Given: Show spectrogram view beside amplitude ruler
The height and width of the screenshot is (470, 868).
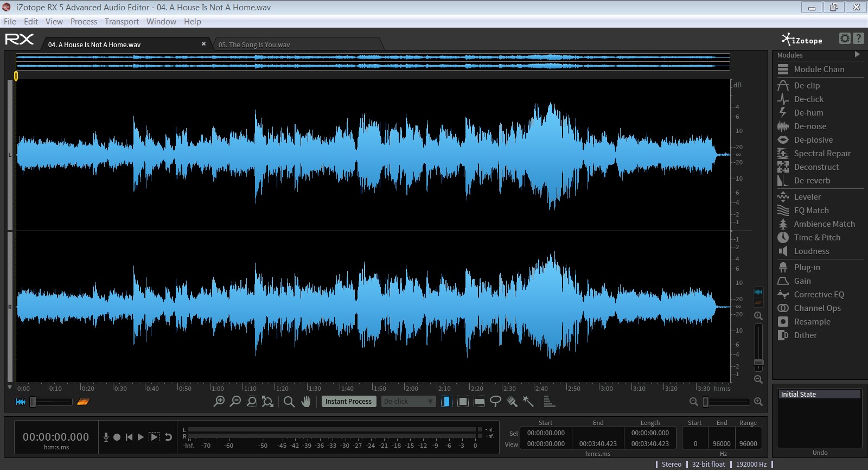Looking at the screenshot, I should [x=758, y=302].
